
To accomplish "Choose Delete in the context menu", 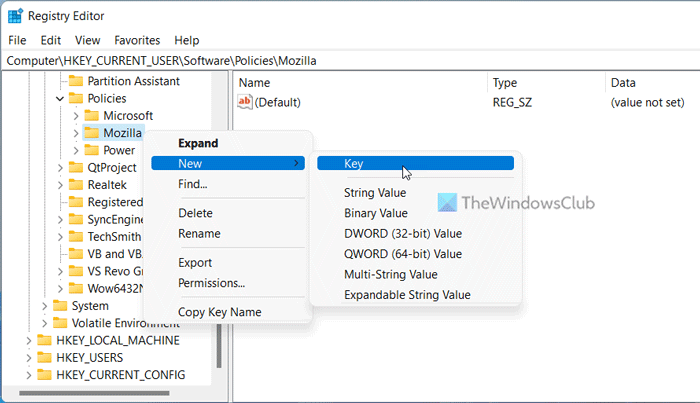I will pyautogui.click(x=228, y=213).
